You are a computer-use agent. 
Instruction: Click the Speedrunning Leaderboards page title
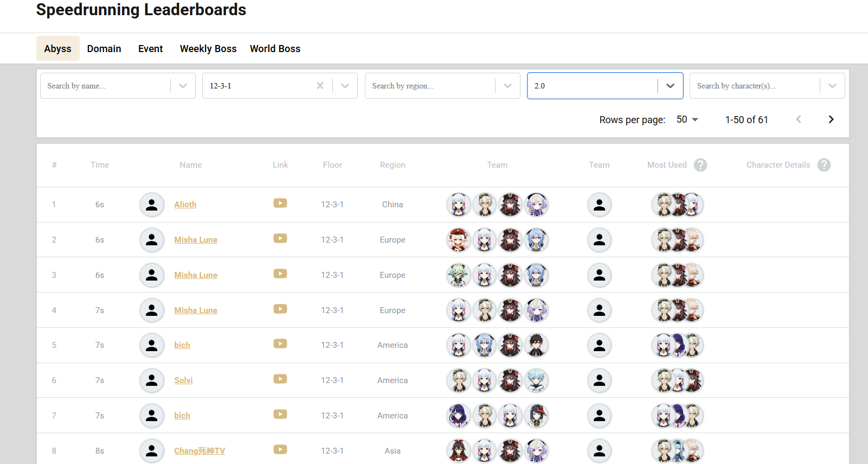click(141, 9)
